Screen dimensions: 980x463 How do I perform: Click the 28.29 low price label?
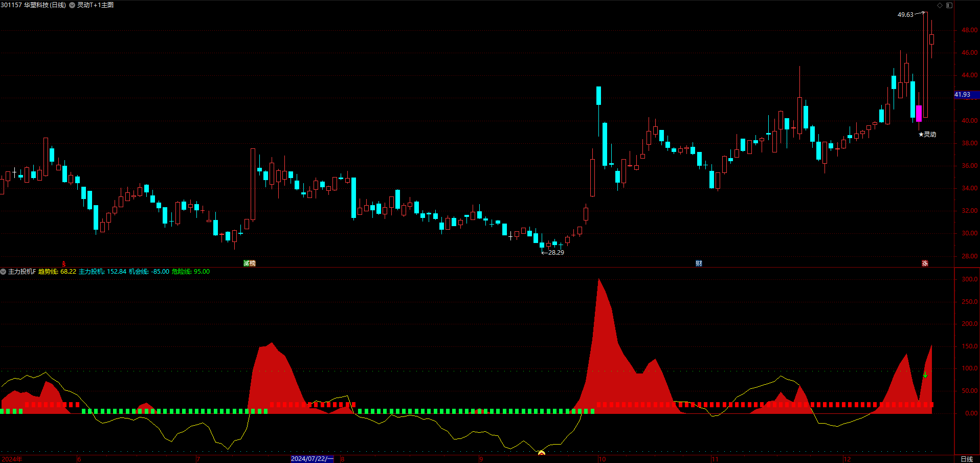coord(556,253)
